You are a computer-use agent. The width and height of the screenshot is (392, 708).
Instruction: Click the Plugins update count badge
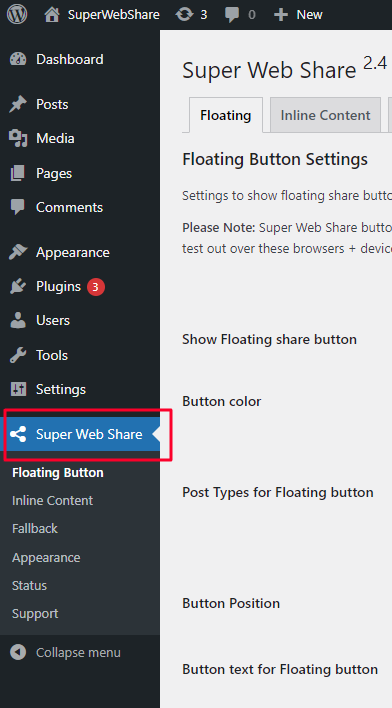(x=96, y=287)
